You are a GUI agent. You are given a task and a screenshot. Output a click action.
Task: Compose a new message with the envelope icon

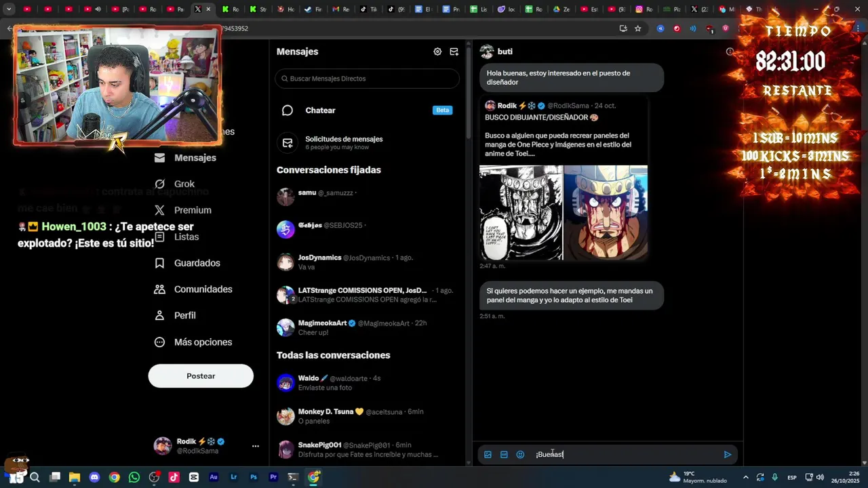[x=454, y=52]
